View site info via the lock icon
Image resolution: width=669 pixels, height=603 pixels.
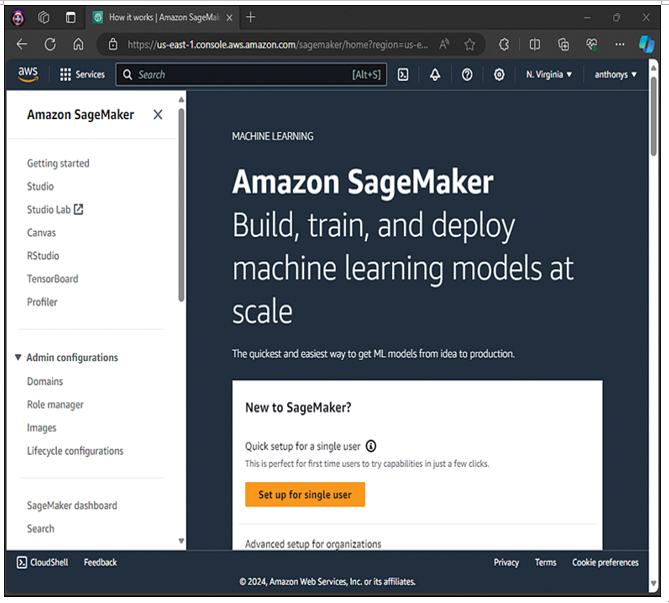(x=113, y=44)
